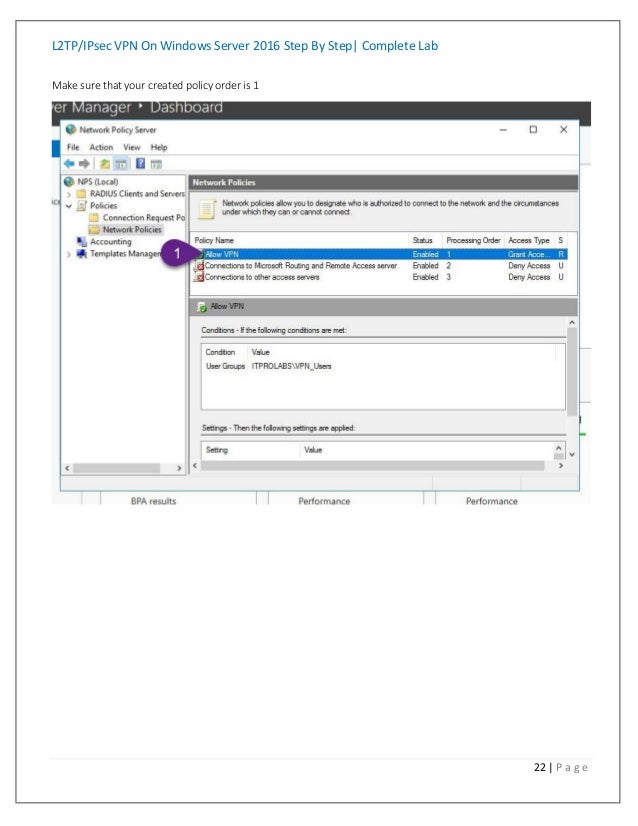Image resolution: width=638 pixels, height=826 pixels.
Task: Sort by Access Type column header
Action: 528,240
